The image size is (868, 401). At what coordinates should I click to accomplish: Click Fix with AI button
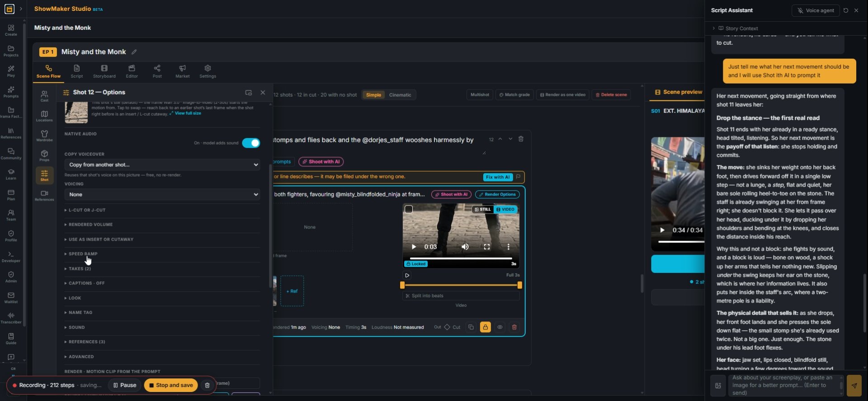(497, 177)
